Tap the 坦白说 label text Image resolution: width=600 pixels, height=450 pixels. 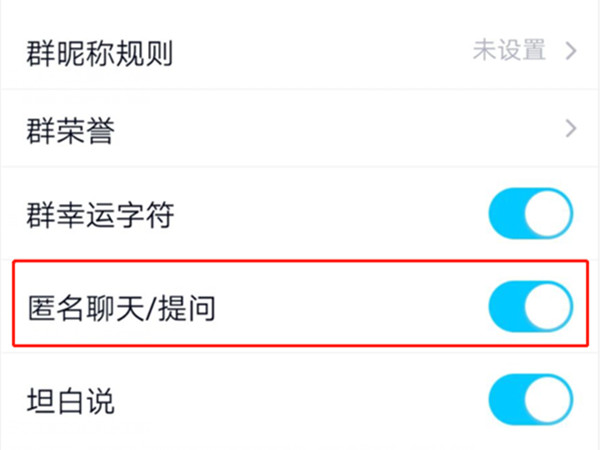70,402
